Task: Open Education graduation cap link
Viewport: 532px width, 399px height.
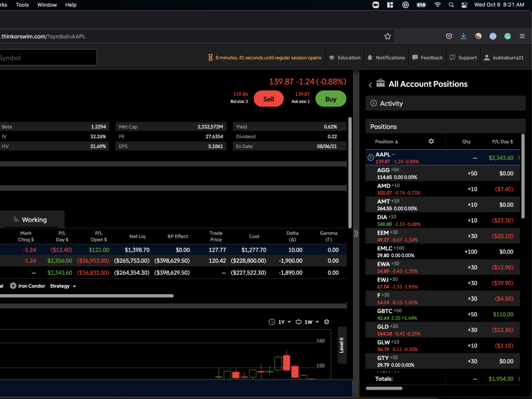Action: point(345,57)
